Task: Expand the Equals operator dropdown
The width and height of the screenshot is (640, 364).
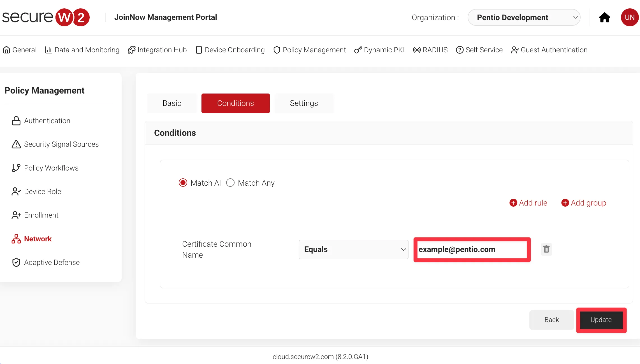Action: (353, 249)
